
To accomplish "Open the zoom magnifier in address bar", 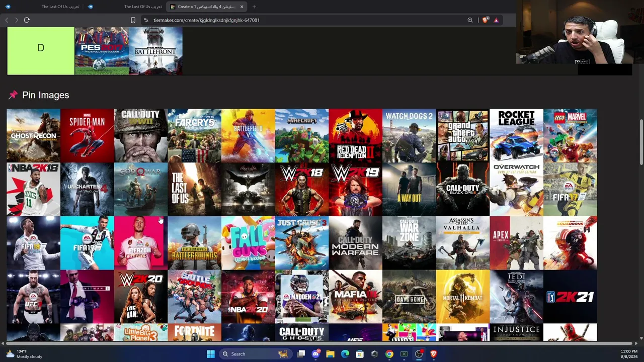I will tap(470, 20).
